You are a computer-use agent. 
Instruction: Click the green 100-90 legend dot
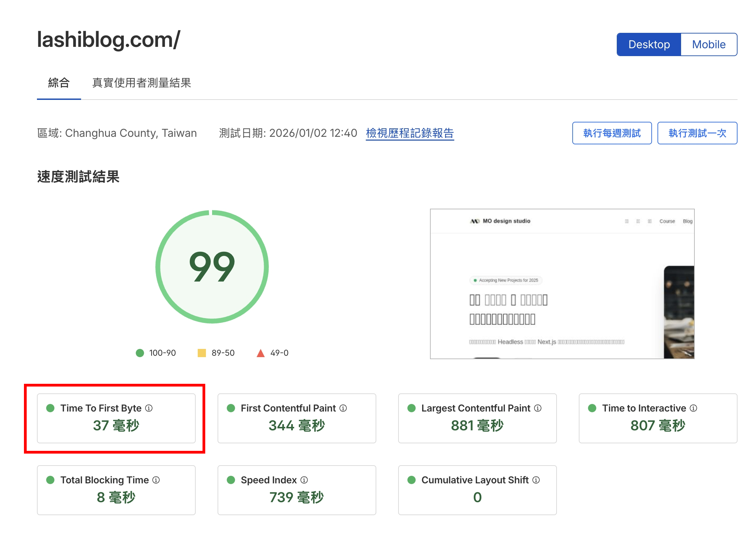pos(140,353)
